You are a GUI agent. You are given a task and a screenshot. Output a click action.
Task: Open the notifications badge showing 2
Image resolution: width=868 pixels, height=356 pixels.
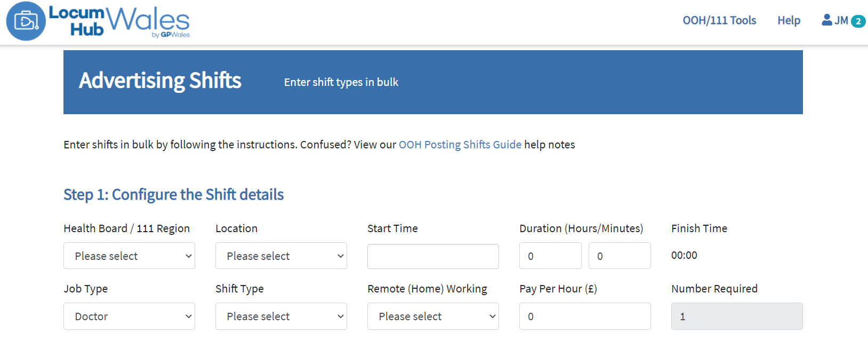(x=858, y=21)
